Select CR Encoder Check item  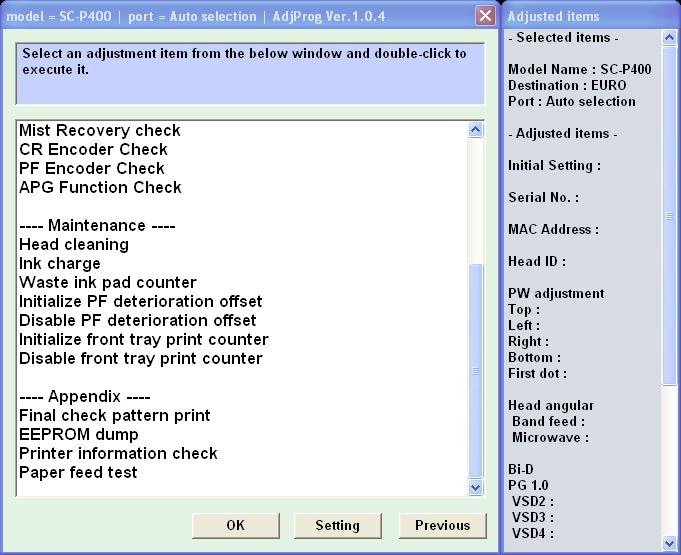[93, 149]
